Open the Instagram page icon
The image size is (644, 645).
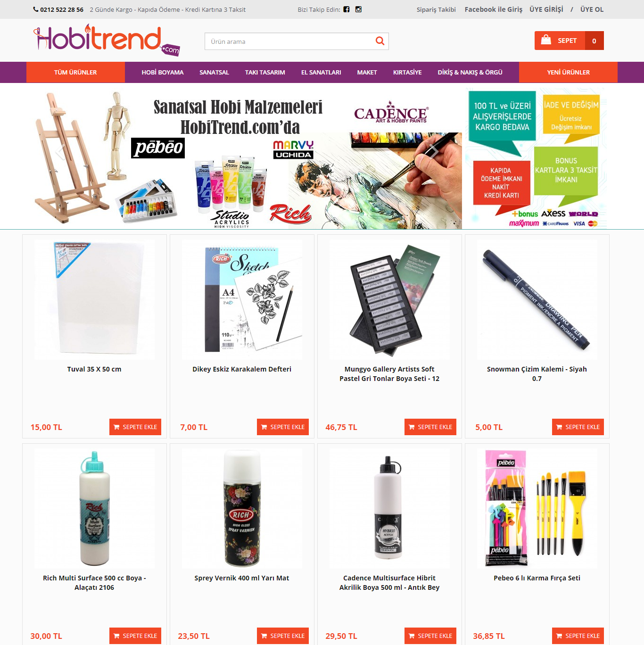click(358, 9)
